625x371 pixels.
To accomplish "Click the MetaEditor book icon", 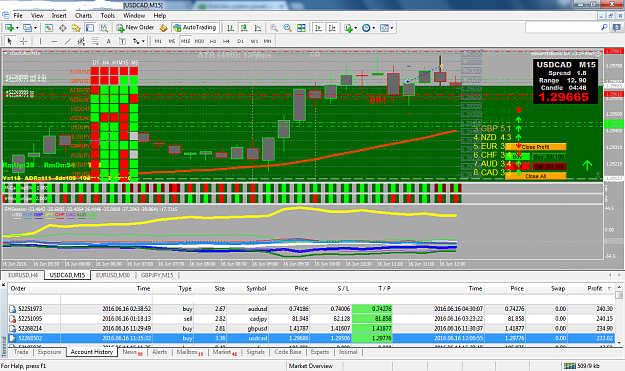I will coord(163,28).
